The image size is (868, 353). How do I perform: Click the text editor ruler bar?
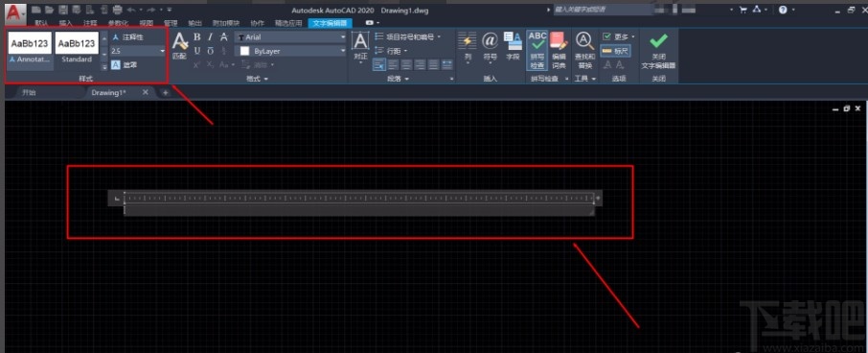[359, 198]
